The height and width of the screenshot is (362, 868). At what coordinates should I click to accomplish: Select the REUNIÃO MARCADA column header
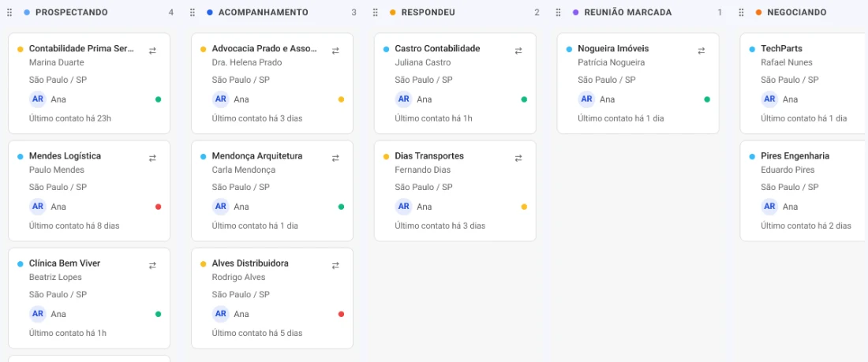tap(628, 12)
